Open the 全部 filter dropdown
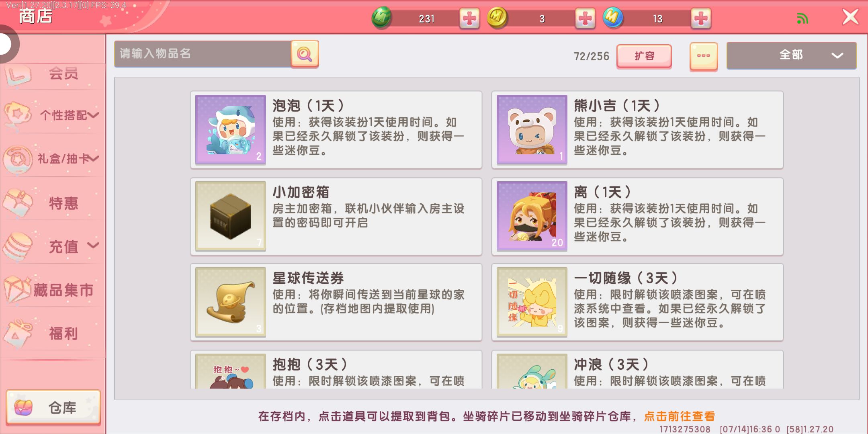The image size is (868, 434). tap(791, 55)
